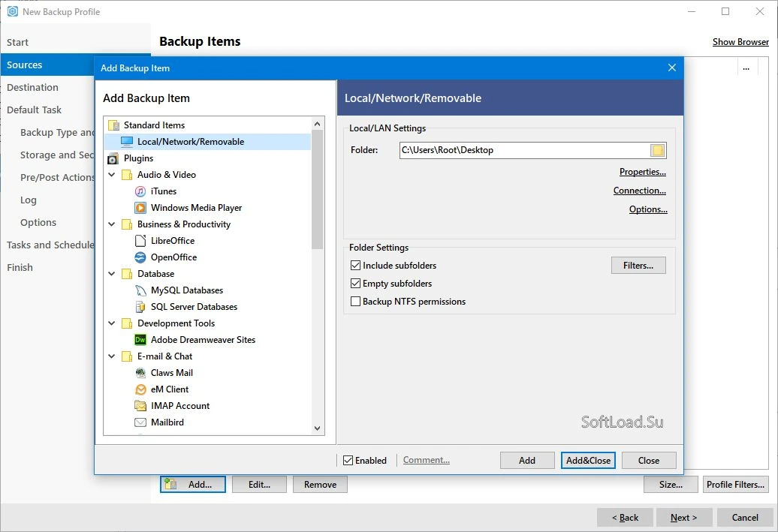Open the Connection... link

pyautogui.click(x=640, y=191)
